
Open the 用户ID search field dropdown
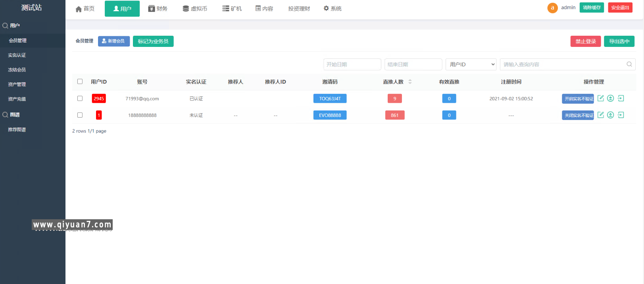click(471, 64)
